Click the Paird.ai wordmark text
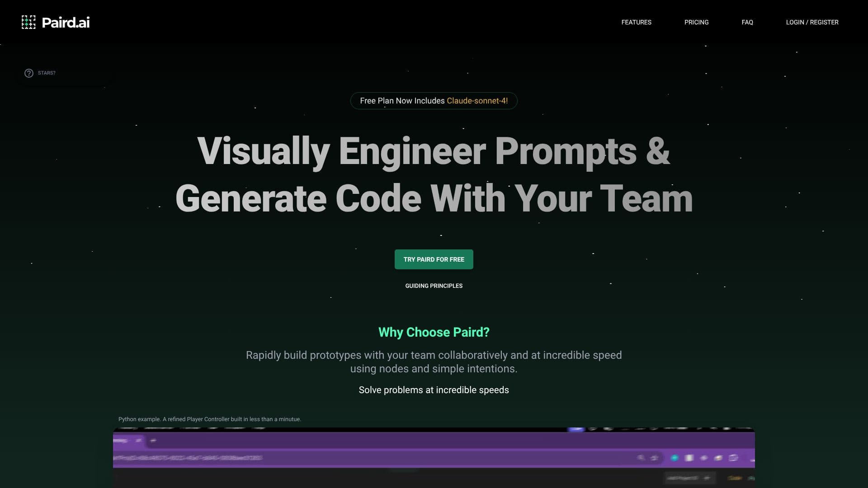 tap(66, 23)
